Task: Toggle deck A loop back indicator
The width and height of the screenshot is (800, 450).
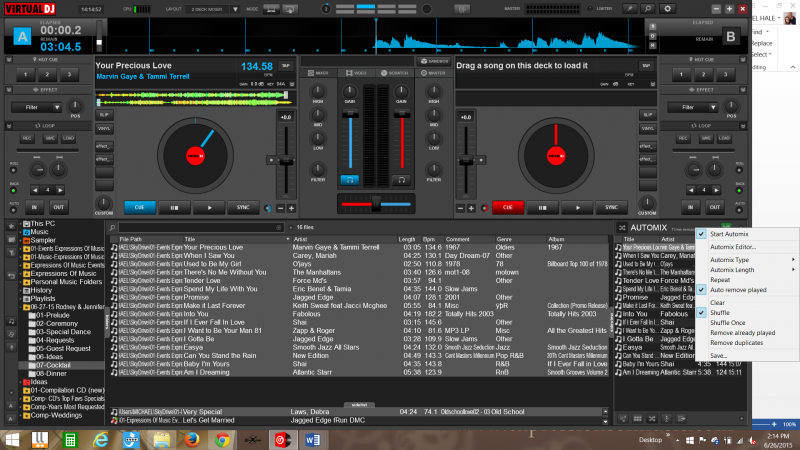Action: click(x=13, y=190)
